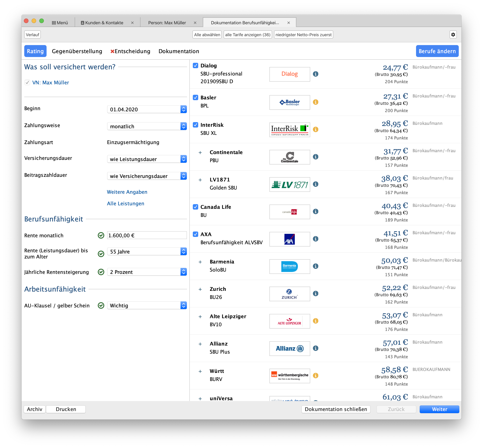
Task: Click the Weitere Angaben link
Action: [x=127, y=192]
